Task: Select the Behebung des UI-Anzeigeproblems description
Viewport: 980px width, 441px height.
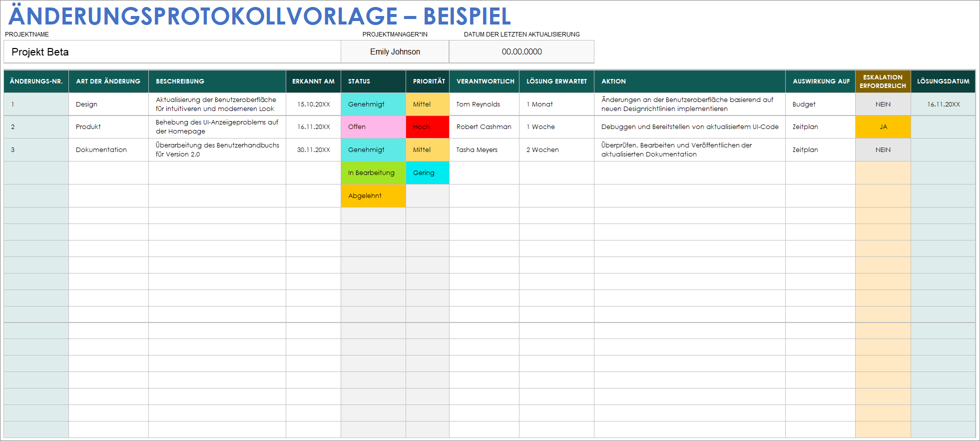Action: 217,127
